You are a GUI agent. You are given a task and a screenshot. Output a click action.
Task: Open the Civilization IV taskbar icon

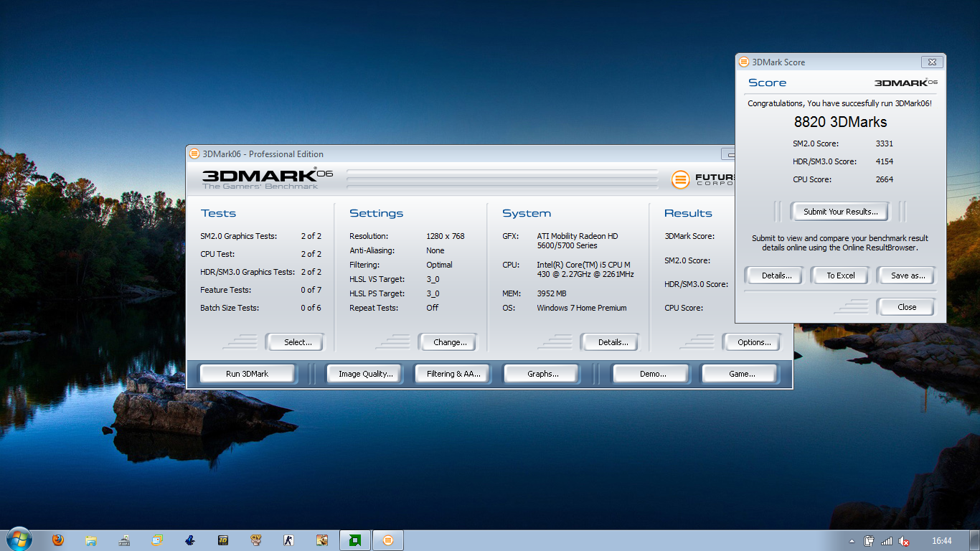pos(256,540)
